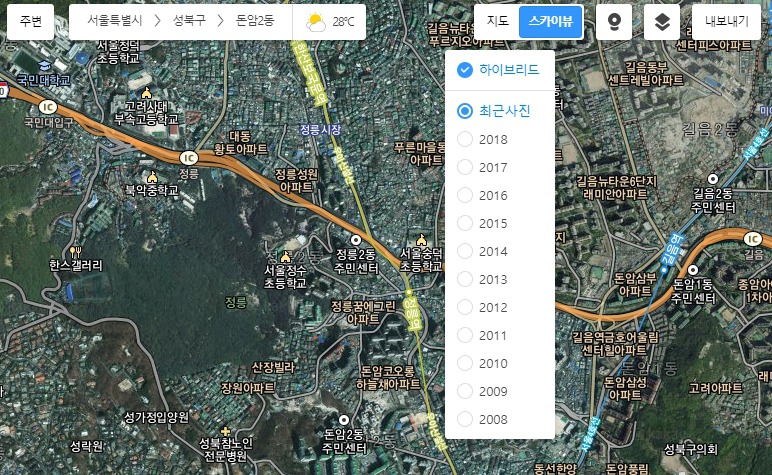772x475 pixels.
Task: Click the 길음역금호어울림센터힐아파트 label
Action: [615, 344]
